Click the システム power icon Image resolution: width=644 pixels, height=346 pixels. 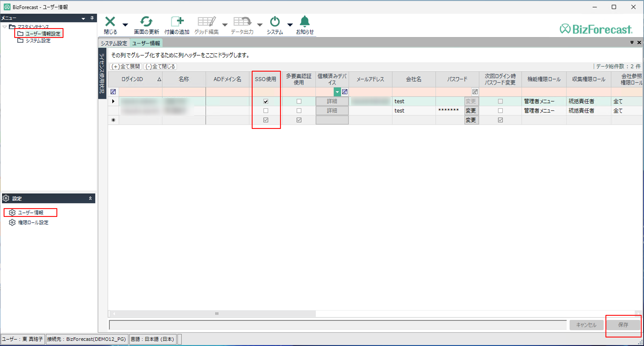tap(275, 22)
